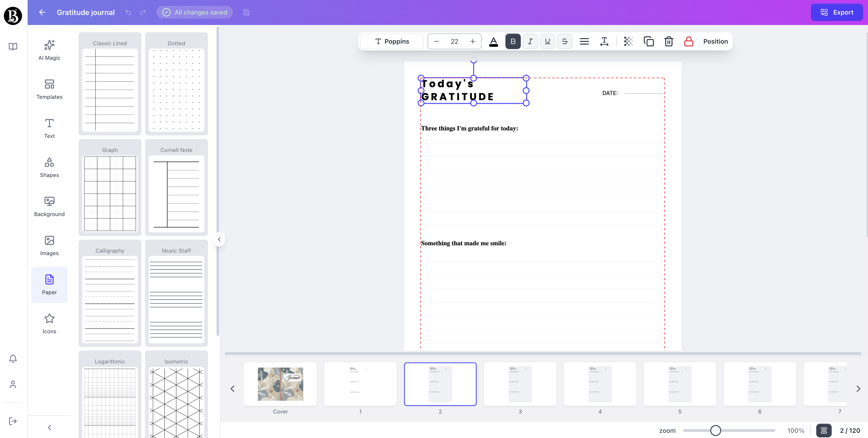Open the Shapes panel
868x438 pixels.
coord(49,167)
